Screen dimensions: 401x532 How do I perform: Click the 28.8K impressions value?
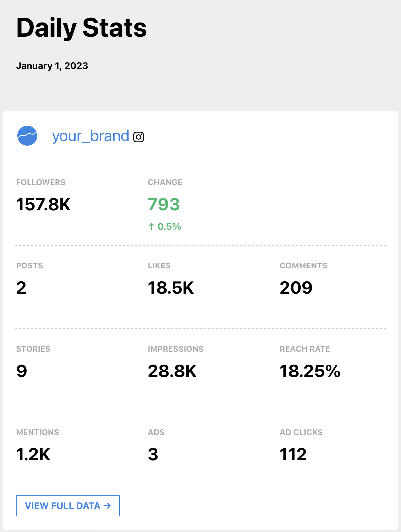172,371
